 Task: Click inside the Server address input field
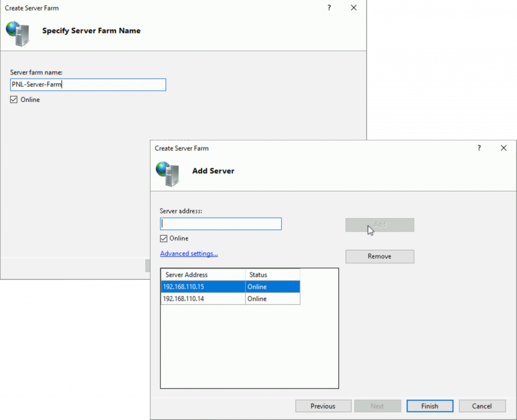pyautogui.click(x=221, y=224)
